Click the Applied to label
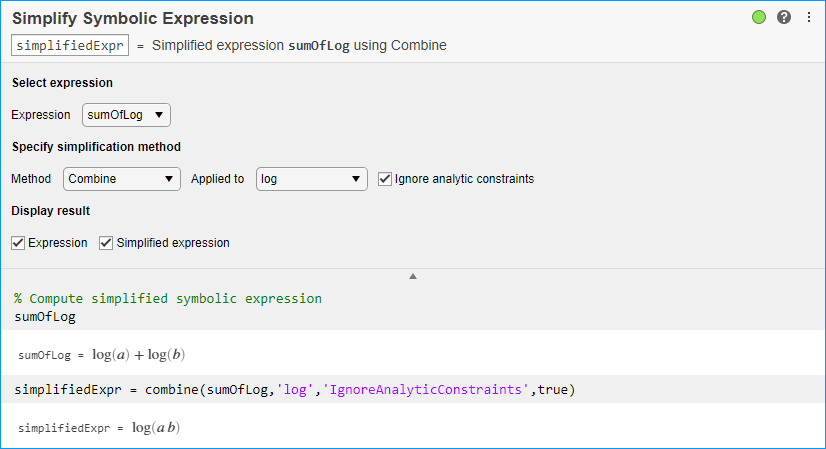Screen dimensions: 826x449 218,179
